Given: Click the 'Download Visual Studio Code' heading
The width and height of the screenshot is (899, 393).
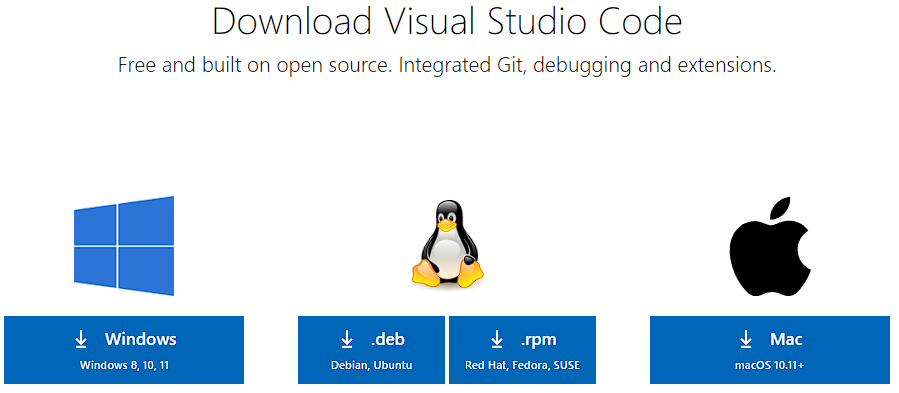Looking at the screenshot, I should (447, 22).
